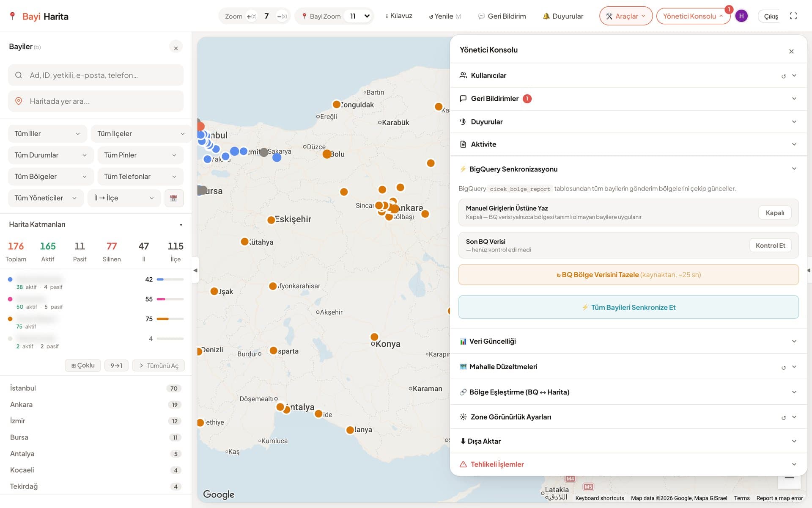Viewport: 812px width, 508px height.
Task: Expand the Tehlikeli İşlemler section
Action: (x=628, y=464)
